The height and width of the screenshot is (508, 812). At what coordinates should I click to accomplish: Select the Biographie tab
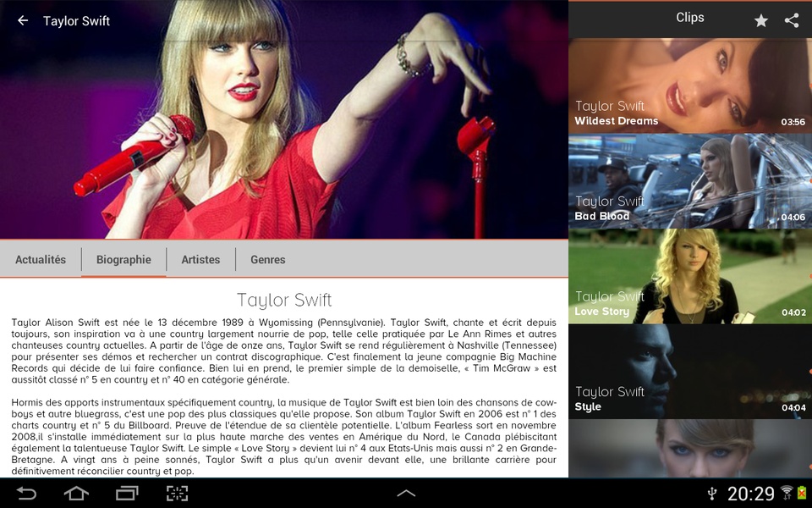coord(123,259)
